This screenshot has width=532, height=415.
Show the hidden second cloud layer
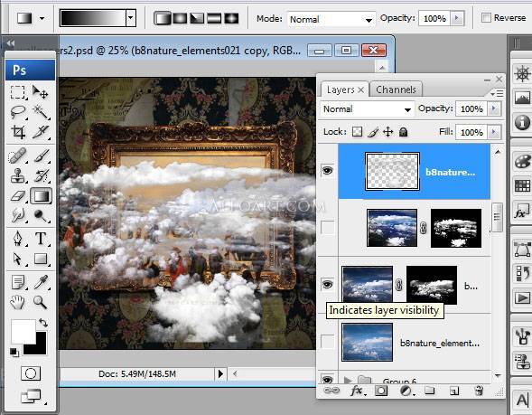pyautogui.click(x=327, y=227)
